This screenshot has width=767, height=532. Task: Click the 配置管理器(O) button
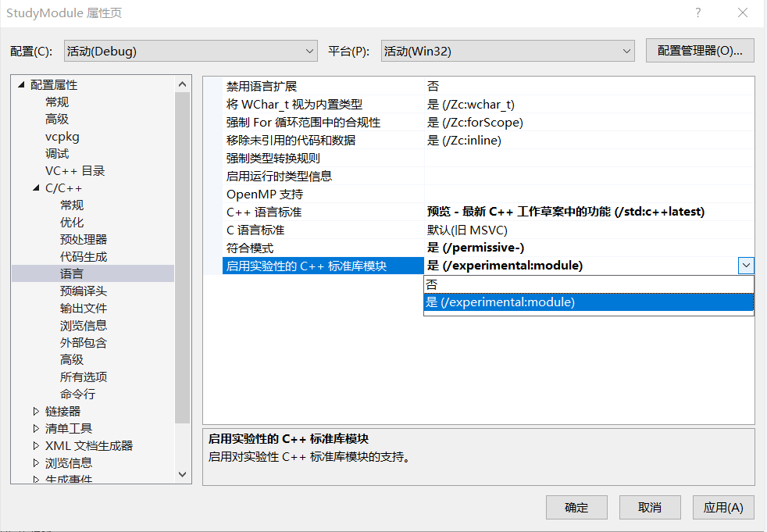click(700, 50)
